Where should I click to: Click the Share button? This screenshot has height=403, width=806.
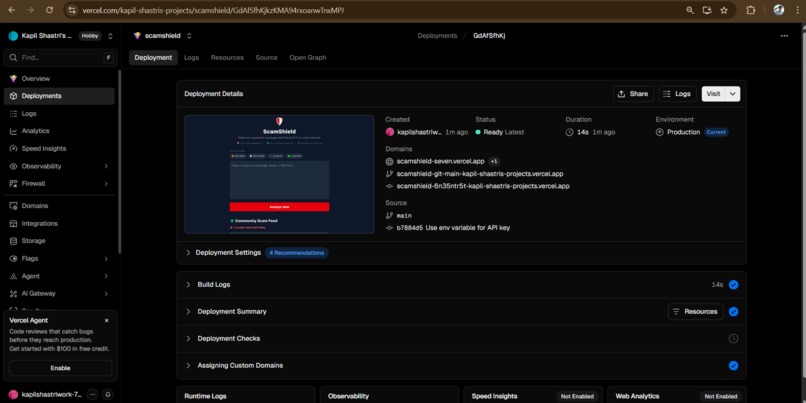coord(633,94)
